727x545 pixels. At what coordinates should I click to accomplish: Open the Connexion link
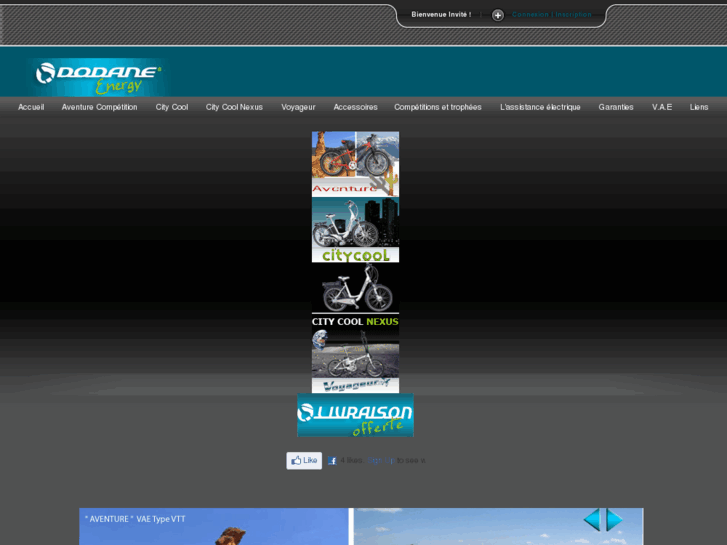coord(530,14)
